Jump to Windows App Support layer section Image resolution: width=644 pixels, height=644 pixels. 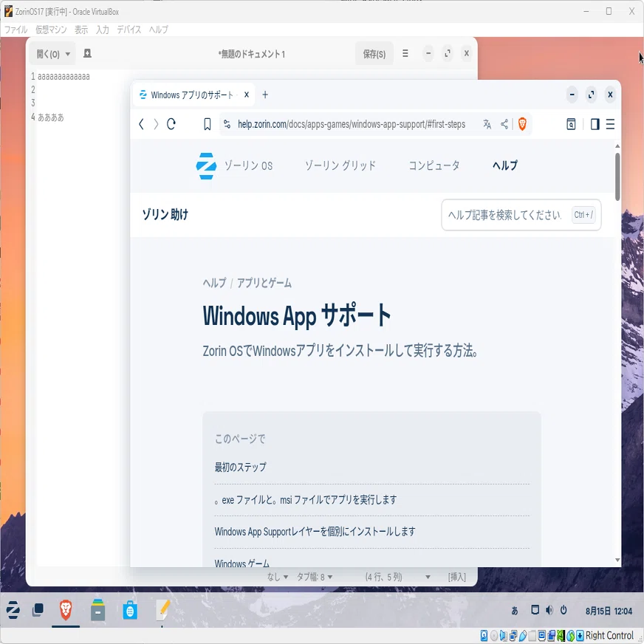point(315,532)
